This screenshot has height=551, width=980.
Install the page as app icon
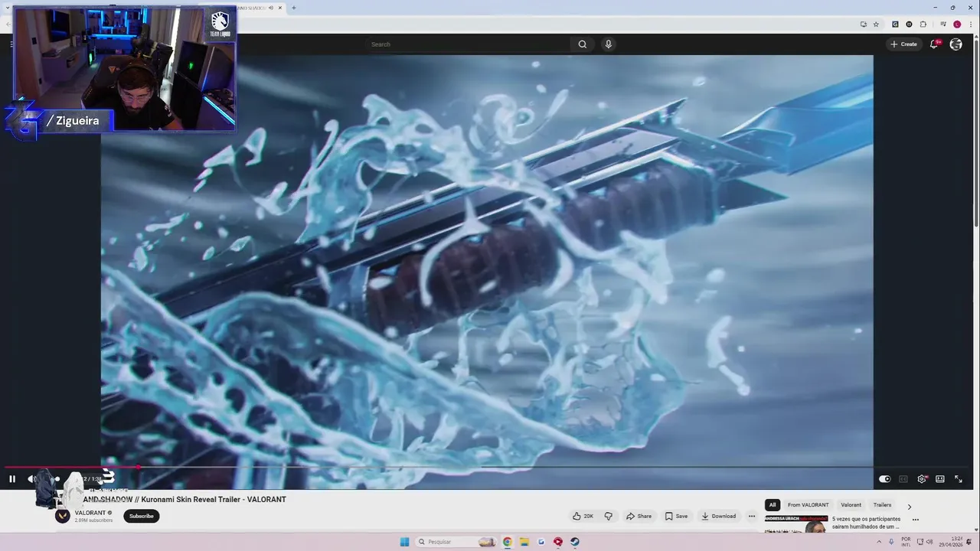864,24
